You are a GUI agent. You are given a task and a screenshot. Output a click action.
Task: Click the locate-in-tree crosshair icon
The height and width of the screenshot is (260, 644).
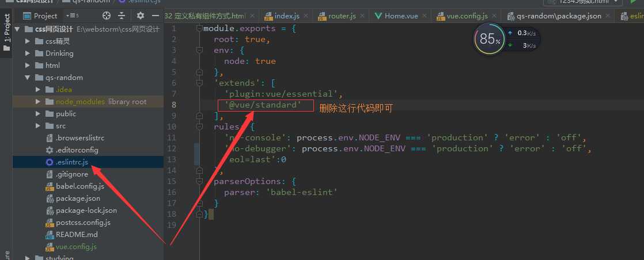click(x=107, y=16)
